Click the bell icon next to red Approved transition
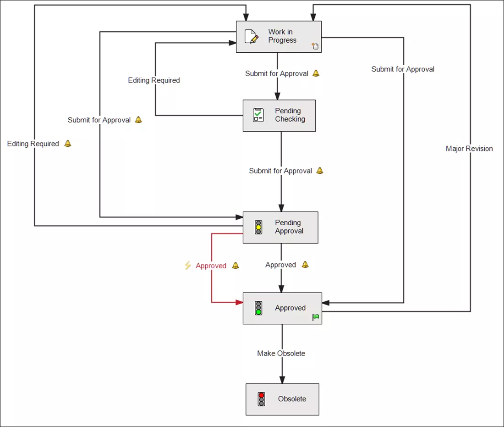The image size is (504, 427). coord(236,266)
